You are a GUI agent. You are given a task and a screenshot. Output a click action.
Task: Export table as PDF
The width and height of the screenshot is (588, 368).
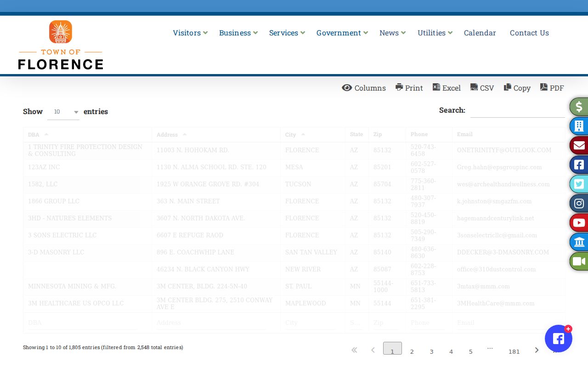click(x=552, y=88)
